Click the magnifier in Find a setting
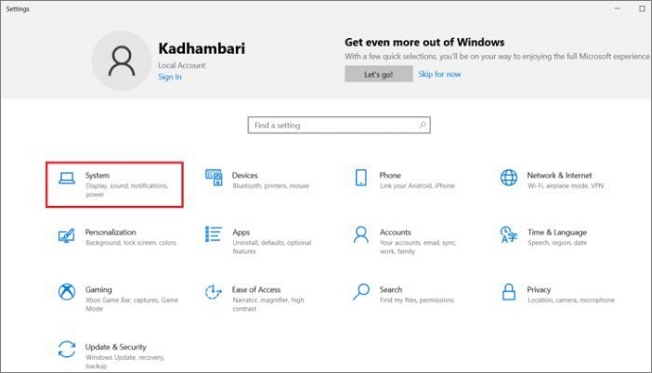 coord(422,125)
